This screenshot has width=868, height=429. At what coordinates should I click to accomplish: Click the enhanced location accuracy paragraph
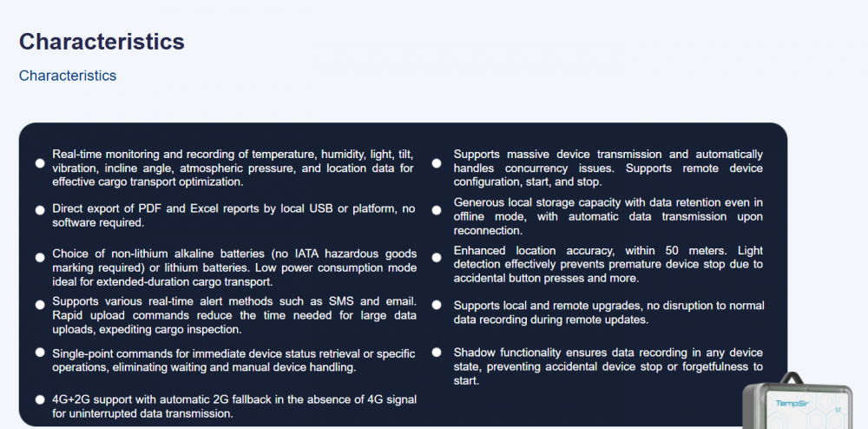pos(608,264)
